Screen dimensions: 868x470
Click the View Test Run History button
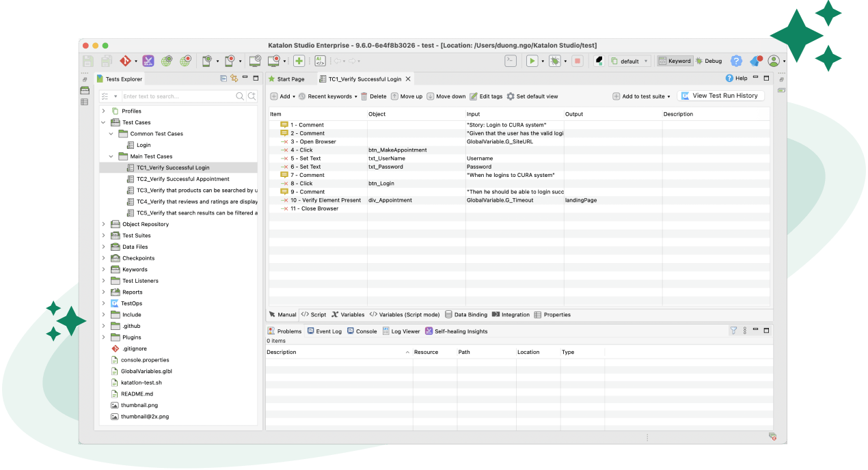click(720, 96)
